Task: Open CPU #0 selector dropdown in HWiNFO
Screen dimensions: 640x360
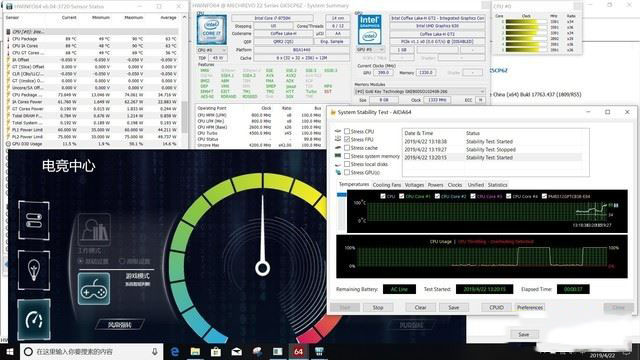Action: tap(211, 50)
